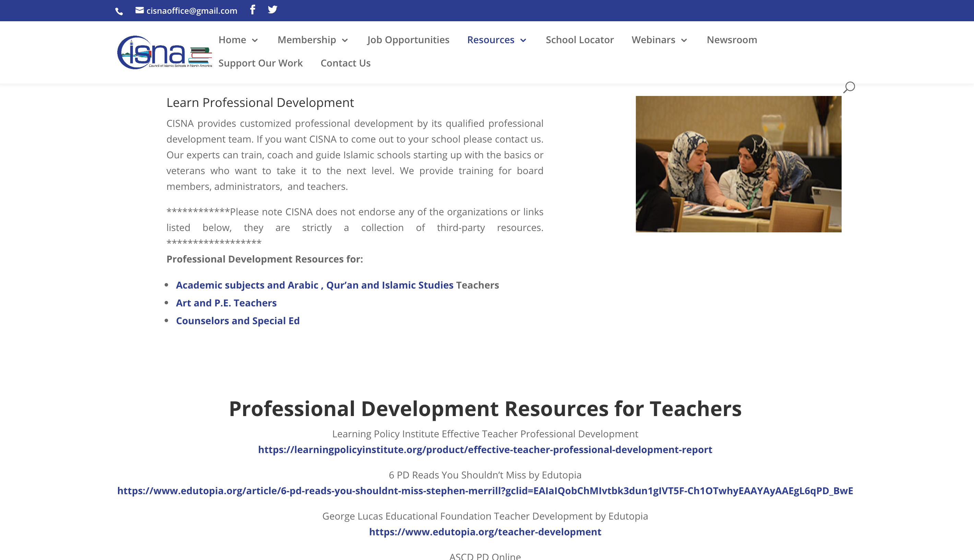The height and width of the screenshot is (560, 974).
Task: Open Academic subjects and Arabic link
Action: pos(247,285)
